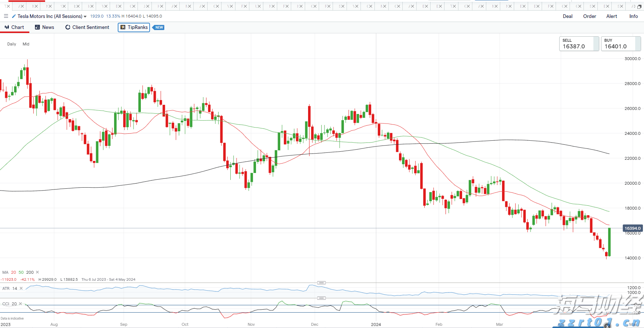Remove the CCI 20 indicator
The height and width of the screenshot is (328, 644).
tap(21, 304)
